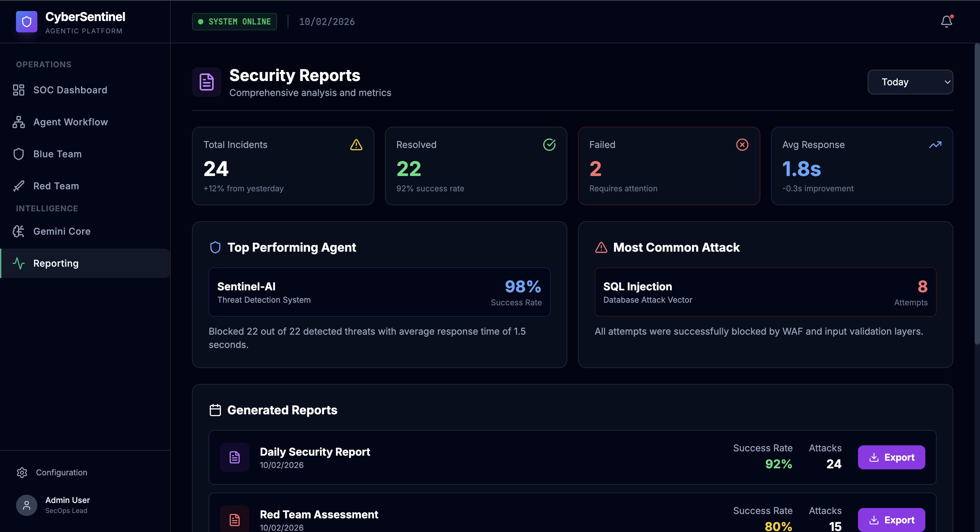Screen dimensions: 980x532
Task: Click the Admin User avatar icon
Action: pos(26,505)
